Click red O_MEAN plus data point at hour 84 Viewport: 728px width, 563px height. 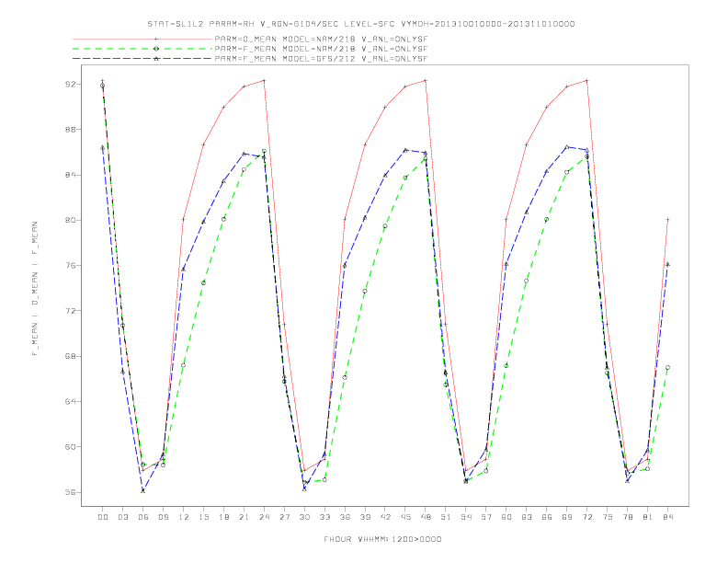(667, 219)
